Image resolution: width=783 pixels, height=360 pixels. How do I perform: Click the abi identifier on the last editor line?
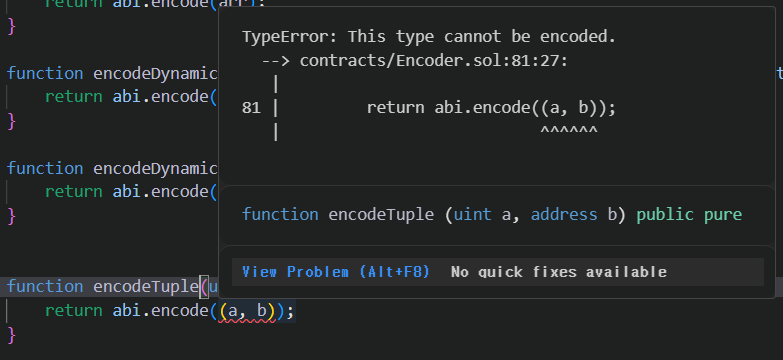click(x=126, y=311)
